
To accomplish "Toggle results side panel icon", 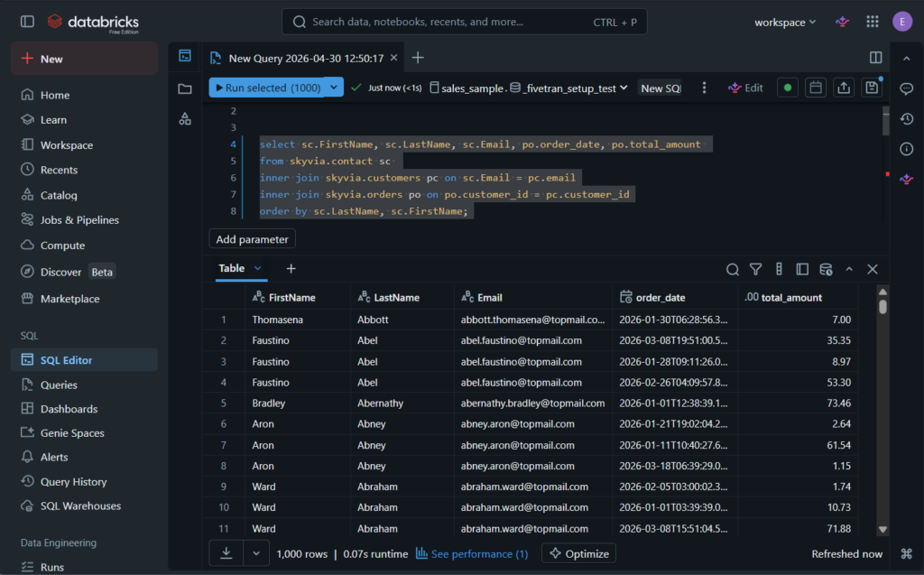I will 802,270.
